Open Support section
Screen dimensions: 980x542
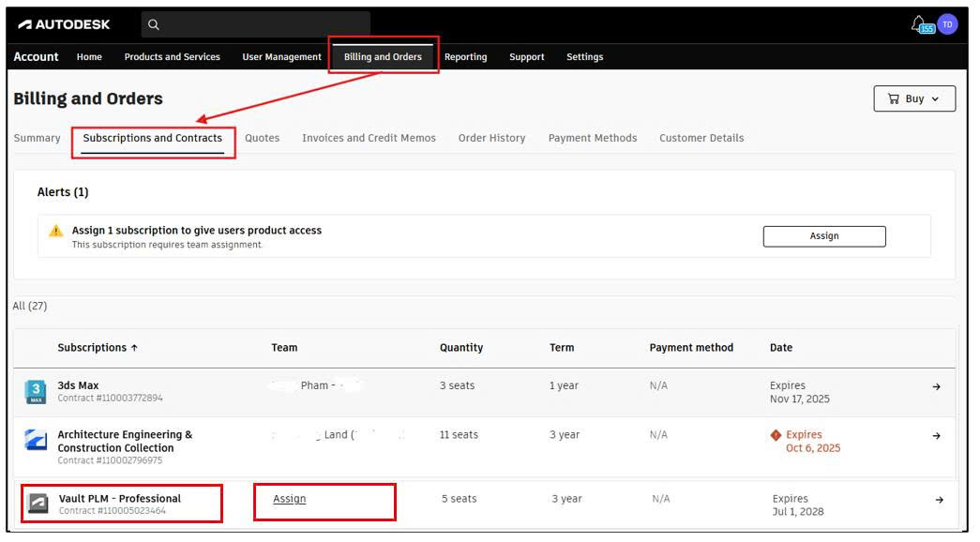pyautogui.click(x=527, y=57)
